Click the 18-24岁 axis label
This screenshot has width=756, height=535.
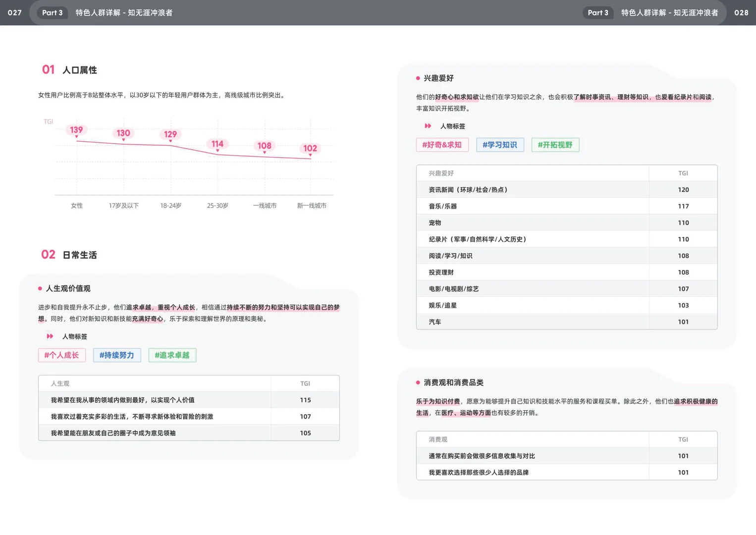pyautogui.click(x=170, y=206)
